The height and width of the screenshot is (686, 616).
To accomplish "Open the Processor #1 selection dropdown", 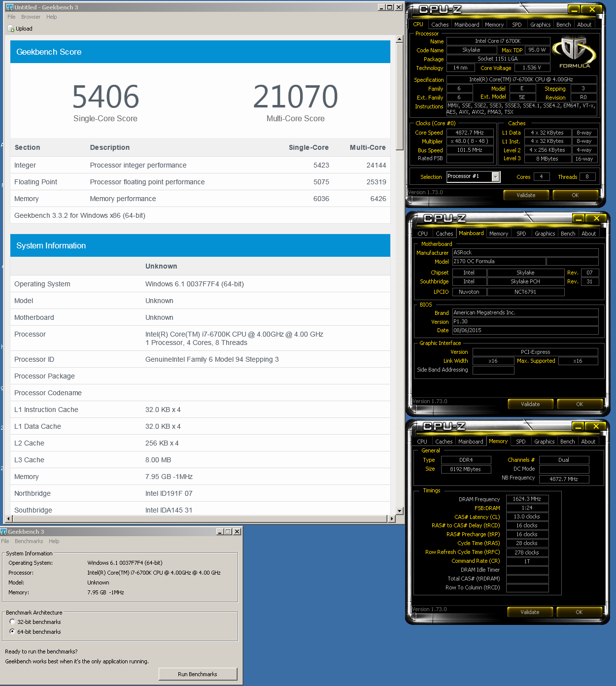I will [x=496, y=176].
